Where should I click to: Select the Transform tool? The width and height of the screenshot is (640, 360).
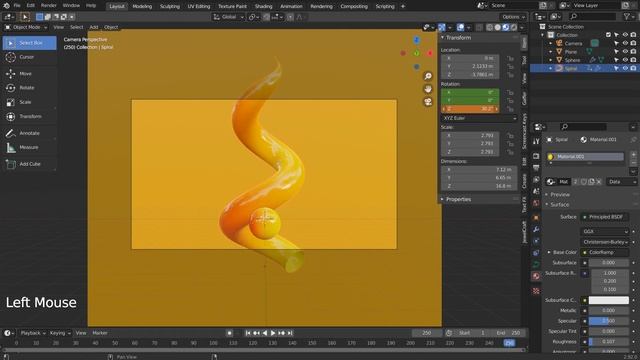pyautogui.click(x=29, y=116)
